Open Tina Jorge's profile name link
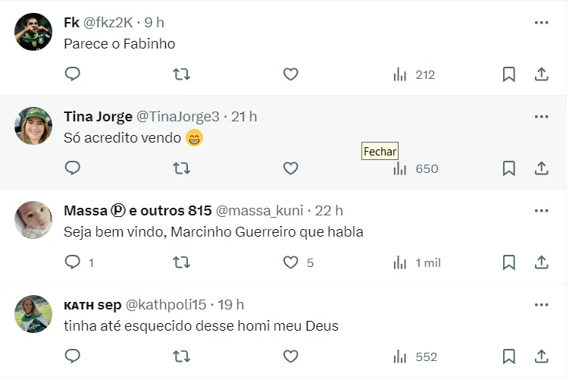The height and width of the screenshot is (380, 588). pos(98,117)
